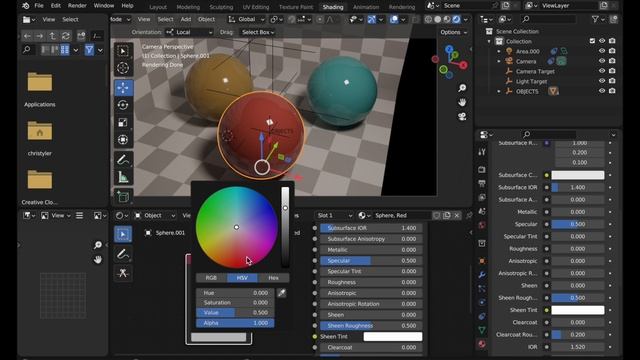Viewport: 640px width, 360px height.
Task: Click the zoom icon in image editor
Action: click(98, 245)
